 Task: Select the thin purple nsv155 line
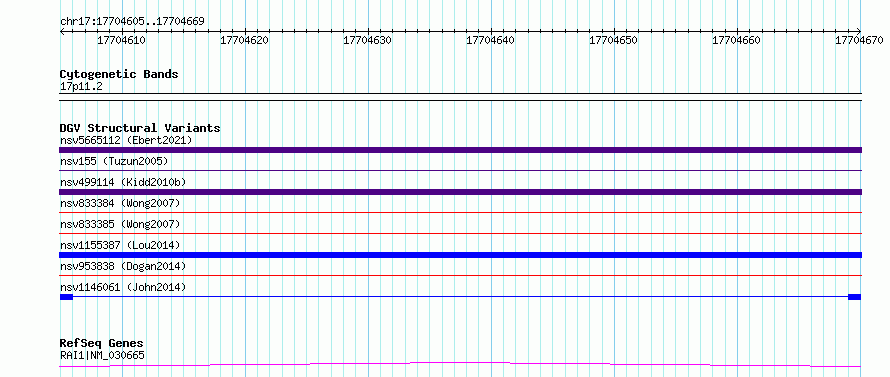(x=460, y=170)
